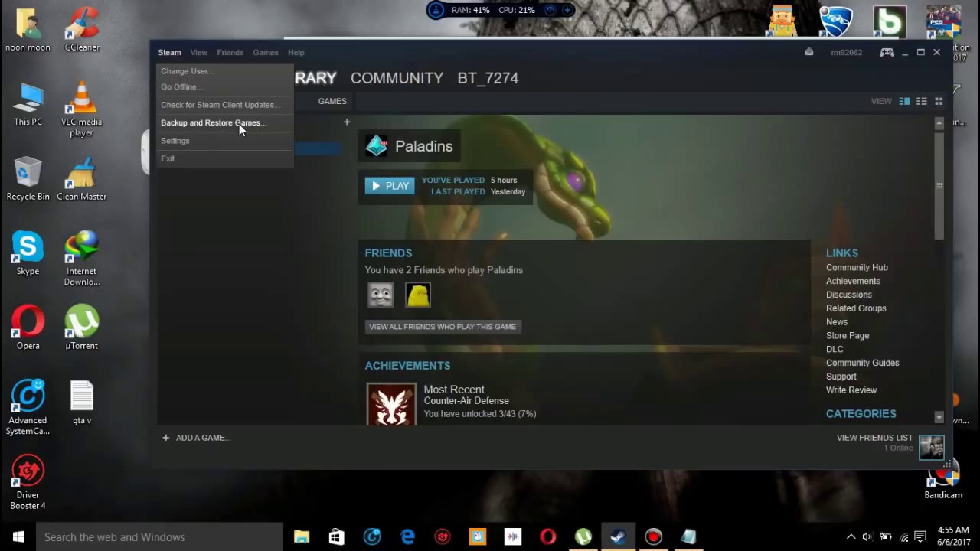Open Action Center notifications icon
This screenshot has width=980, height=551.
(921, 536)
